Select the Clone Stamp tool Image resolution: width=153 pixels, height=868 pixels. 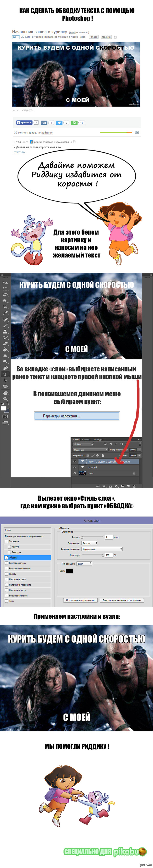point(5,331)
